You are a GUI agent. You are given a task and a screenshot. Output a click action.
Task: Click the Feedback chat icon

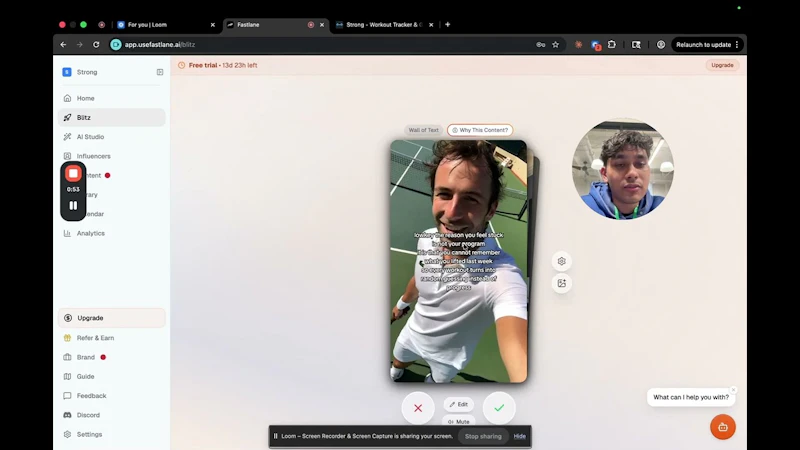click(x=67, y=396)
